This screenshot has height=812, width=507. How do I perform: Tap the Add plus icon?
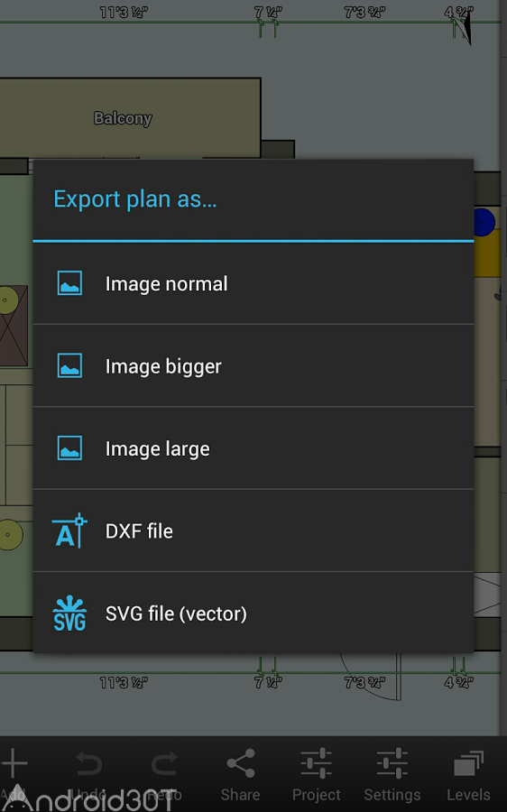tap(14, 763)
